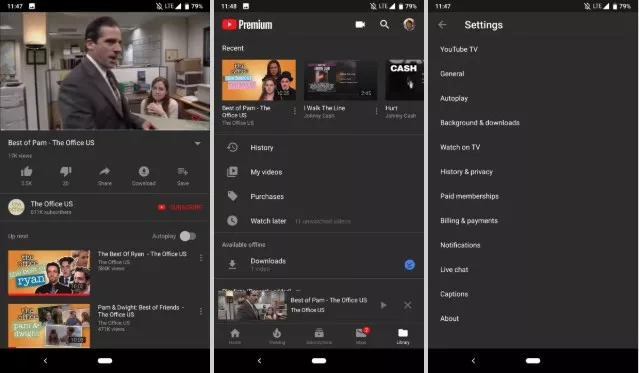Tap Android back button on Settings screen
639x373 pixels.
tap(473, 361)
